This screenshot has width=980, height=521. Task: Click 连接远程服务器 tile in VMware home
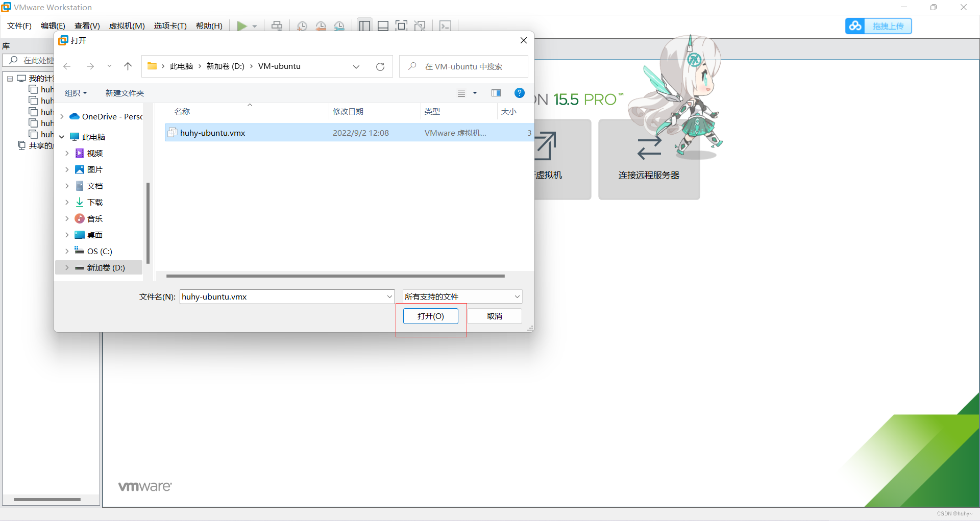click(649, 159)
